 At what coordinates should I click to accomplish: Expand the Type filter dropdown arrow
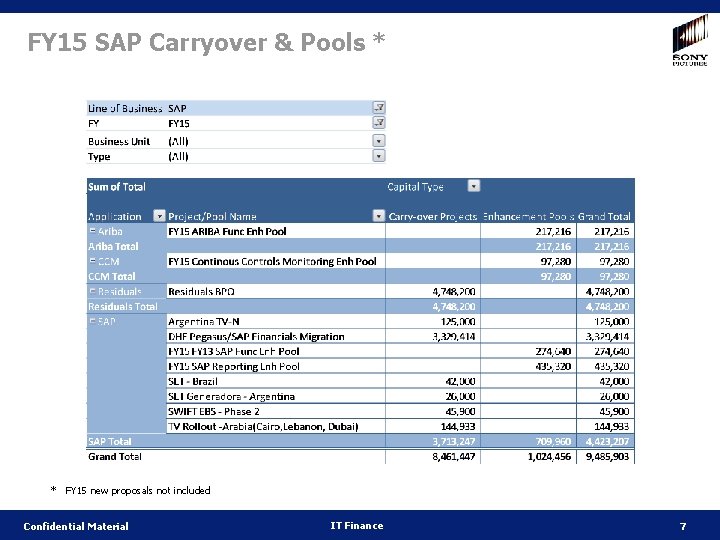[379, 156]
